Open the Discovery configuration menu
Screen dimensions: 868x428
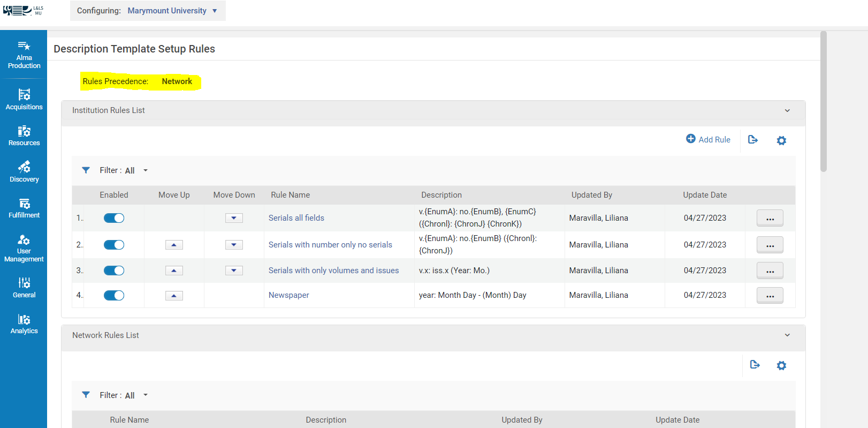pyautogui.click(x=24, y=171)
